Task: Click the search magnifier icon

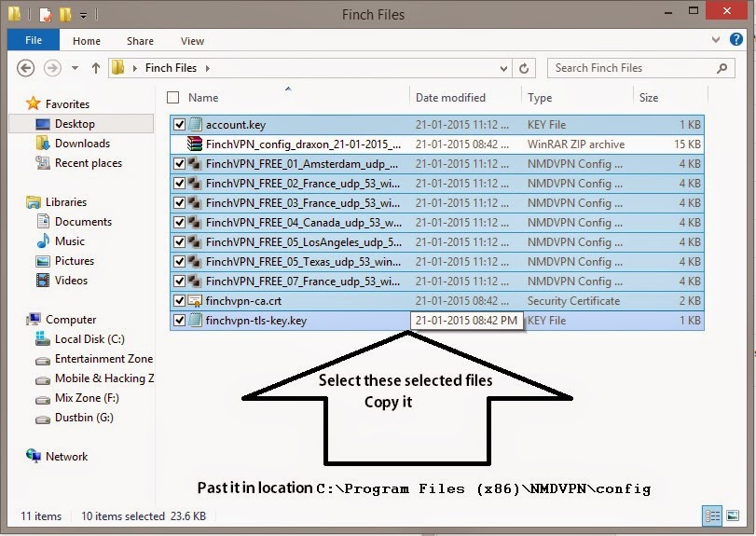Action: coord(722,68)
